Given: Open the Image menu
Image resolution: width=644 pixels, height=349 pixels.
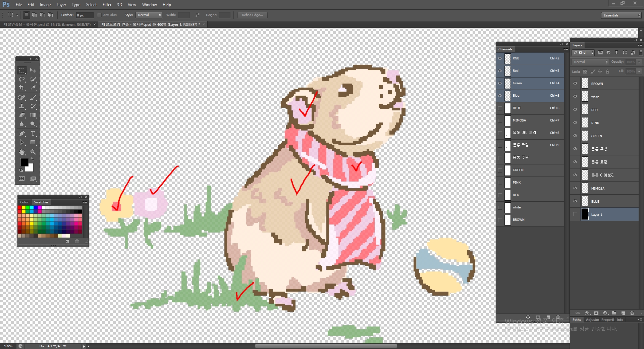Looking at the screenshot, I should 45,5.
